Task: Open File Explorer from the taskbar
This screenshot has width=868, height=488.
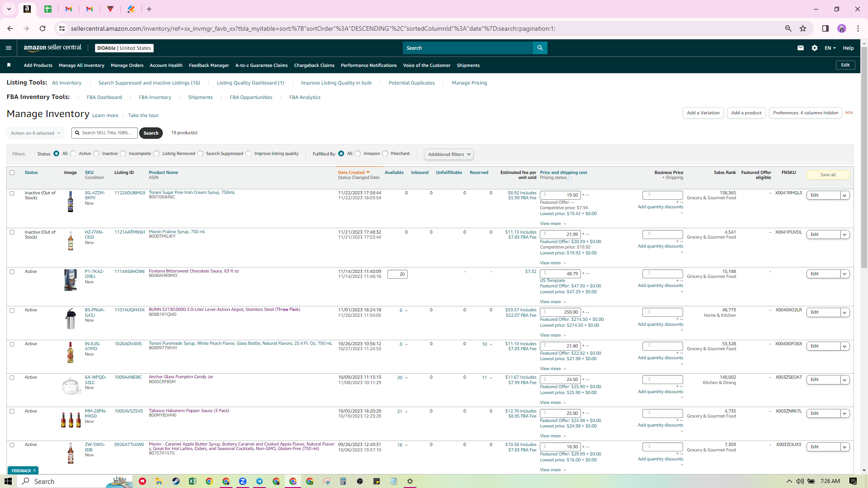Action: pos(159,481)
